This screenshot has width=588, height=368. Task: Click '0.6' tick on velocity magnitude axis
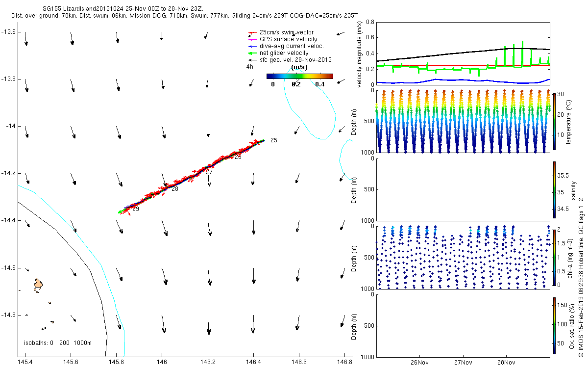369,38
